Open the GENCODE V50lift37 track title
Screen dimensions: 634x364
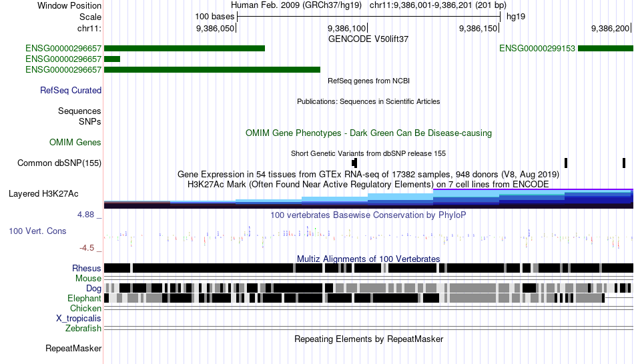click(x=368, y=39)
